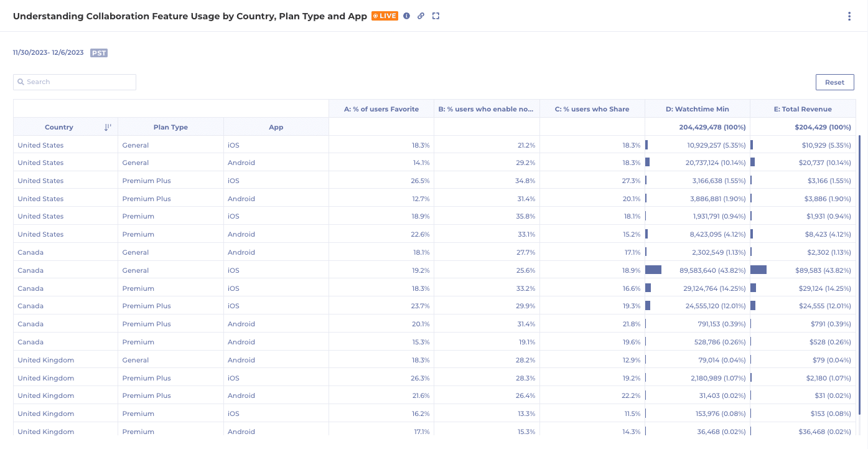Open the kebab menu for report actions
The width and height of the screenshot is (868, 449).
[849, 16]
